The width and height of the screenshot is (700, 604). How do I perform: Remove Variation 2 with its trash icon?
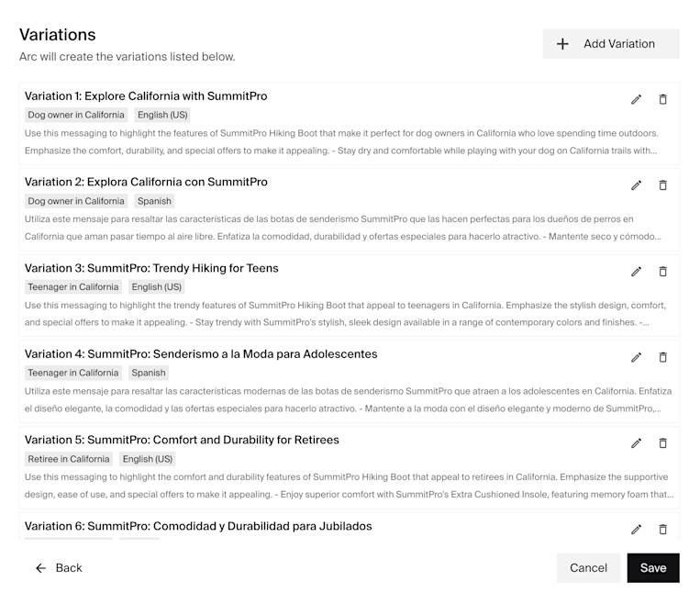663,185
